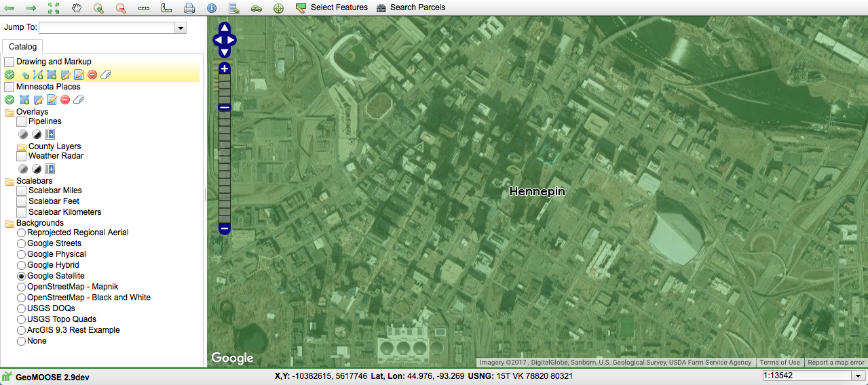Add a polygon to Drawing and Markup
The image size is (868, 385).
tap(52, 75)
